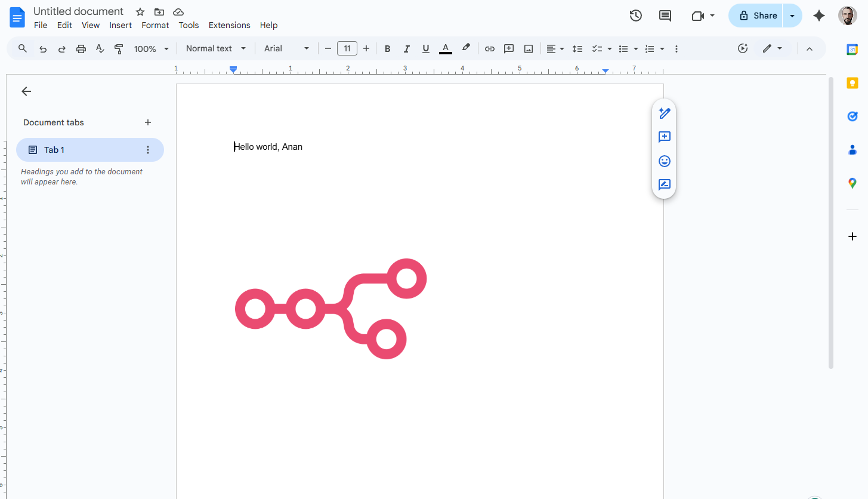This screenshot has width=868, height=499.
Task: Expand the Normal text styles dropdown
Action: pyautogui.click(x=215, y=48)
